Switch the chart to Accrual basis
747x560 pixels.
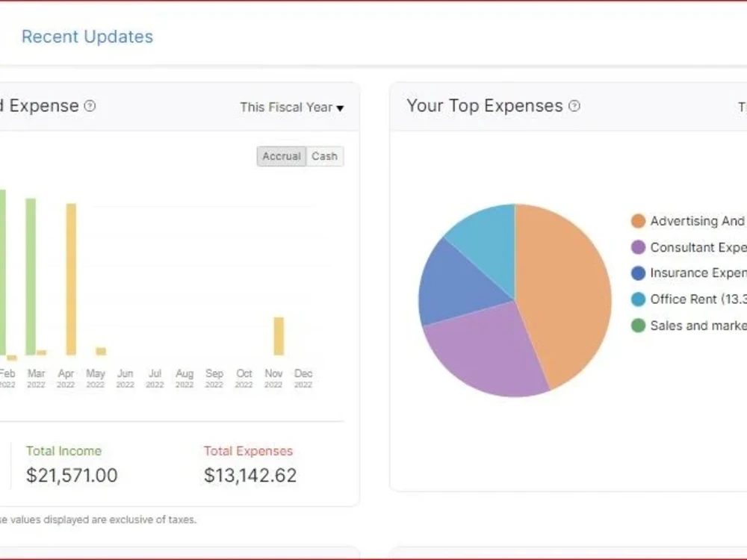(x=281, y=156)
